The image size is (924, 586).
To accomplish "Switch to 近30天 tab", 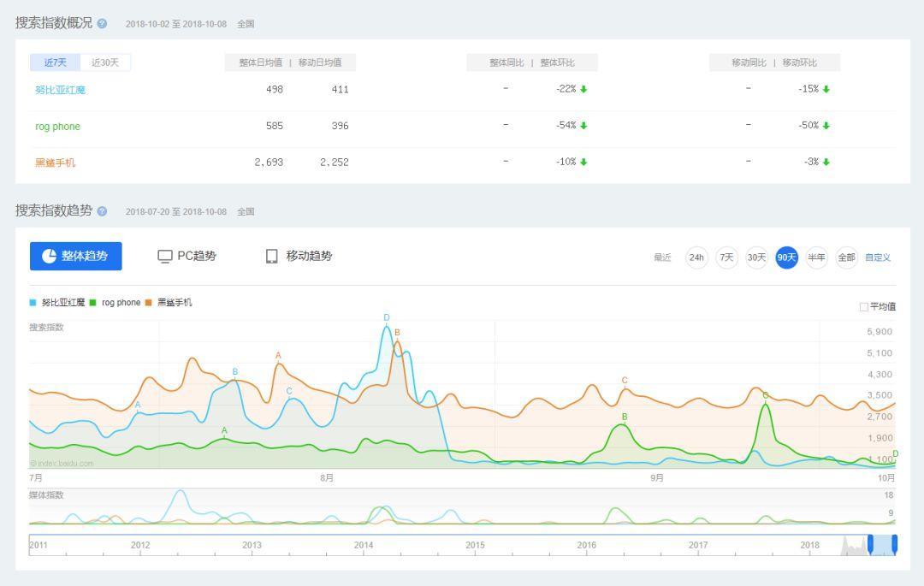I will (105, 62).
